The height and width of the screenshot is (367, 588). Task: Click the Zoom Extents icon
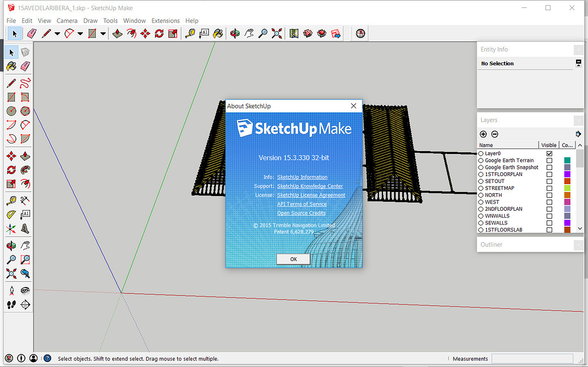coord(277,34)
